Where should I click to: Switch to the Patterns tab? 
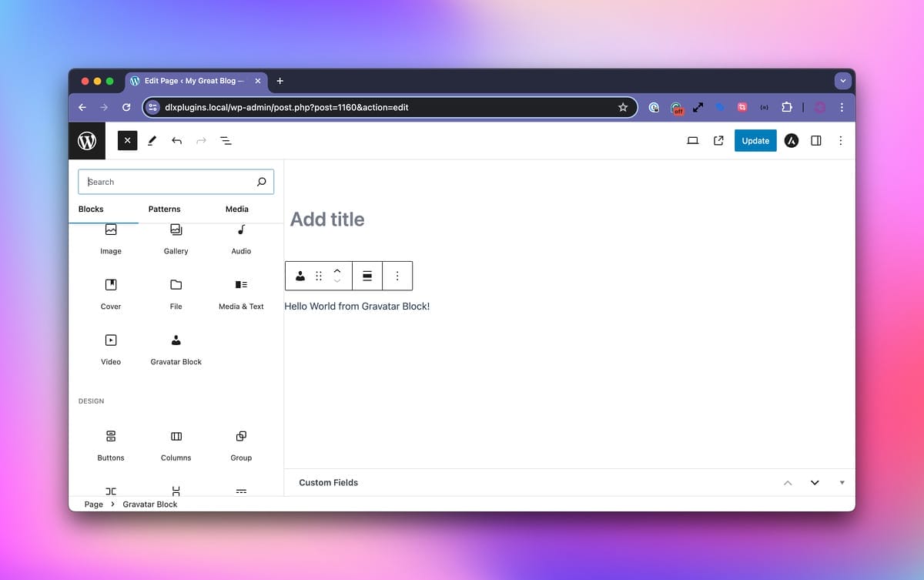164,209
